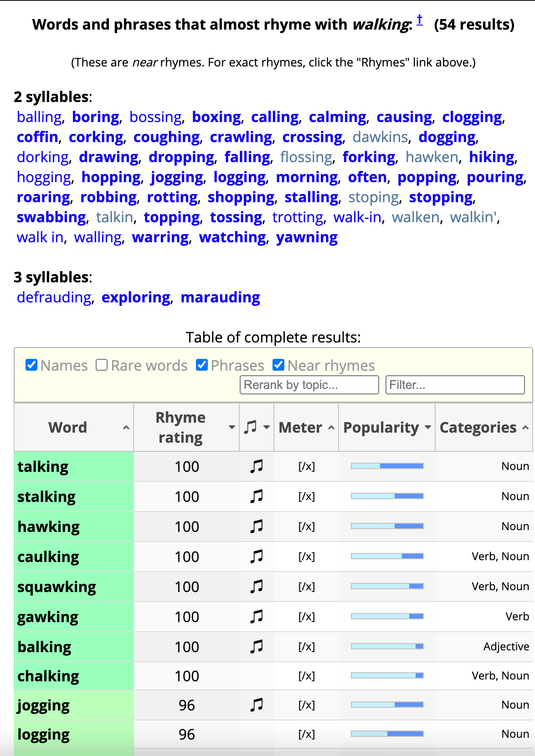Viewport: 535px width, 756px height.
Task: Click 'Verb' category in gawking row
Action: (517, 617)
